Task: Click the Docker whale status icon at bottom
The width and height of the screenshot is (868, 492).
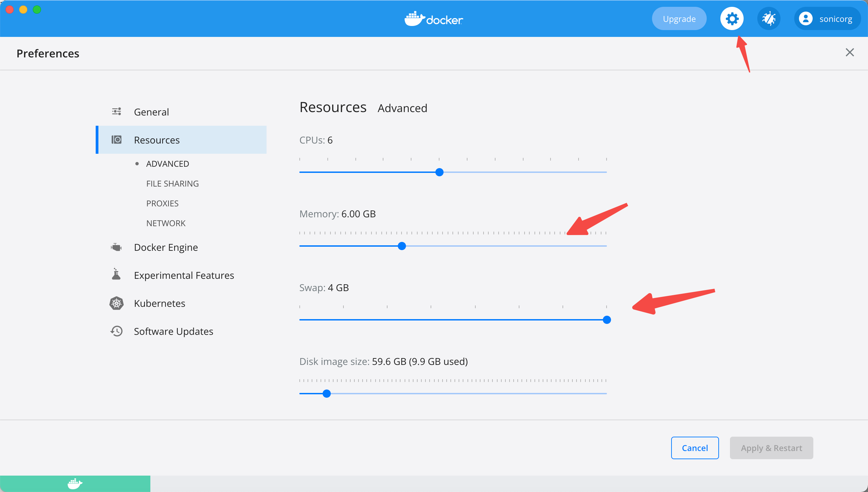Action: click(x=75, y=484)
